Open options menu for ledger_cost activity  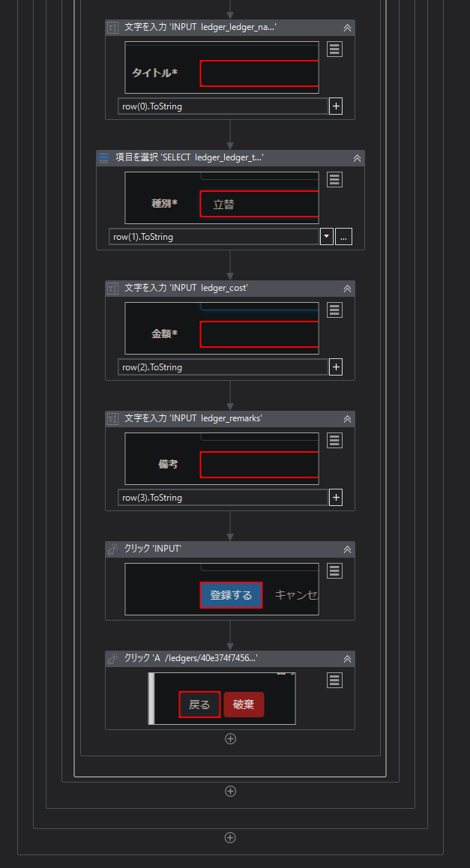tap(334, 310)
